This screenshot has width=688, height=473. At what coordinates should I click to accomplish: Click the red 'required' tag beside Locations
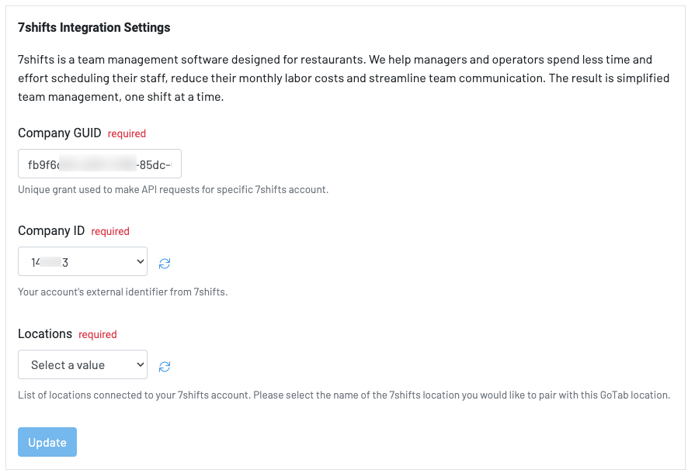[98, 335]
